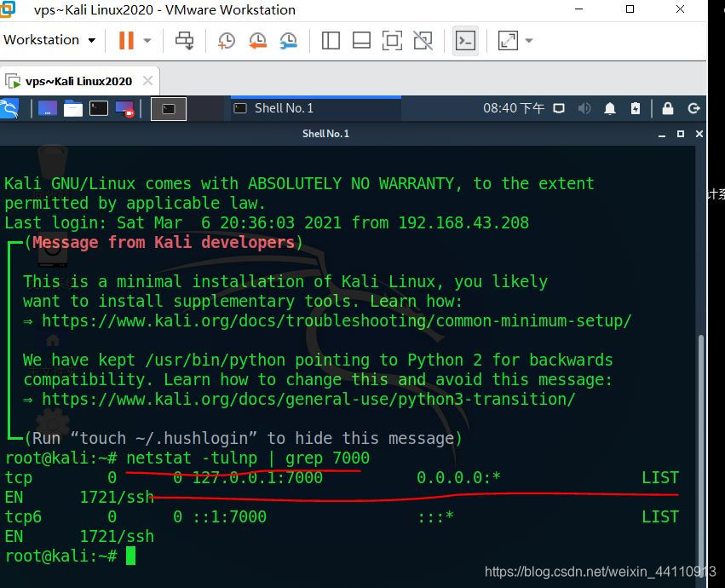This screenshot has height=588, width=725.
Task: Click the Shell No.1 terminal title bar
Action: coord(325,134)
